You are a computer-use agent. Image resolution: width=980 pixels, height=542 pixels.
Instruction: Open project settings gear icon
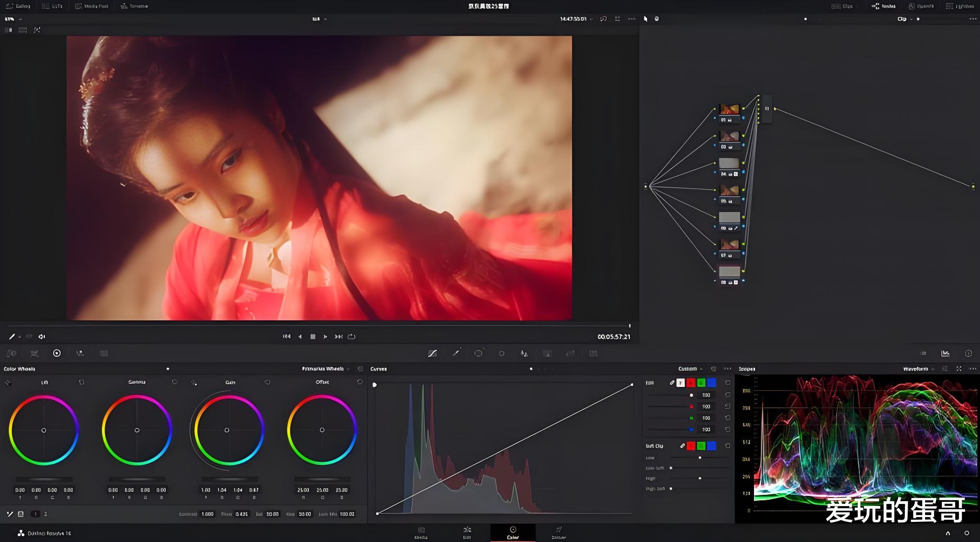click(x=967, y=533)
